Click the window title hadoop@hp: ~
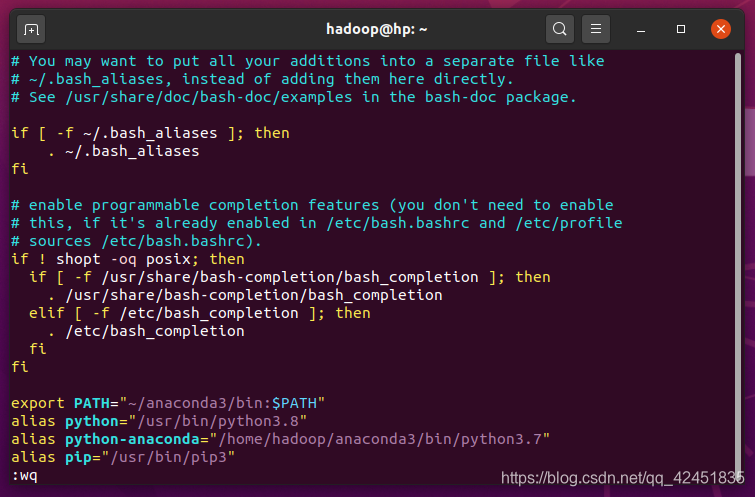 [377, 29]
